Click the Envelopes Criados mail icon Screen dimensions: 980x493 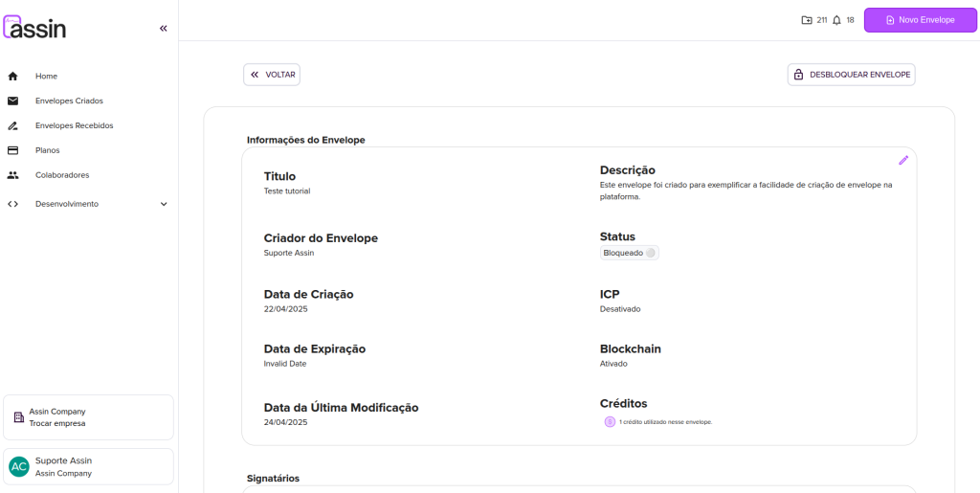tap(13, 101)
